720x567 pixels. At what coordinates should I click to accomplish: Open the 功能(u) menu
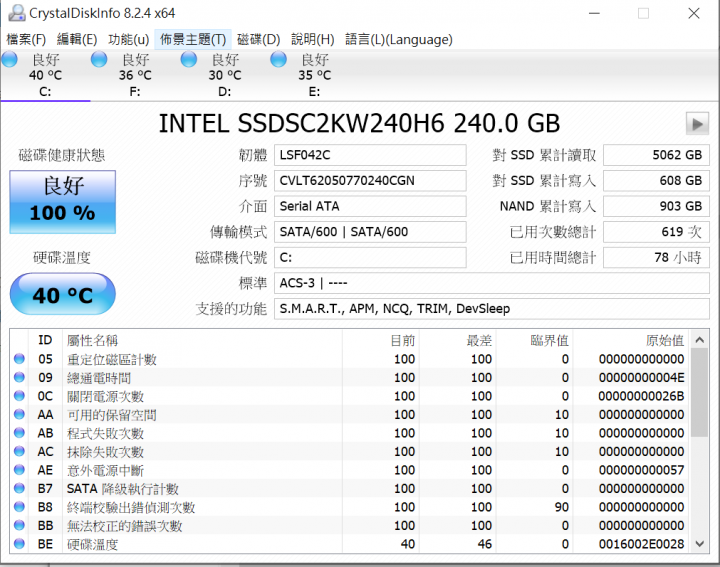click(x=129, y=39)
